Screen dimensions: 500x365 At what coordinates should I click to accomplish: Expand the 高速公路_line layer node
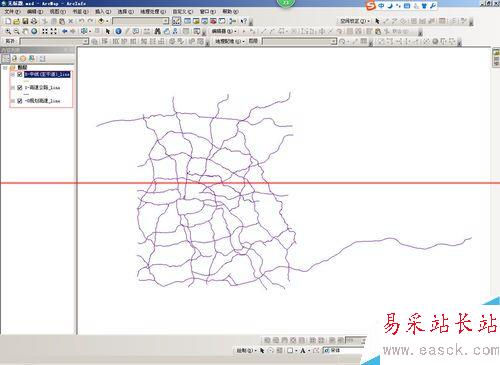[x=13, y=88]
